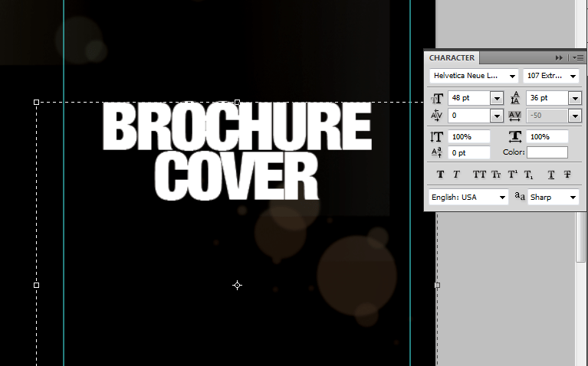Select the CHARACTER panel tab
The image size is (588, 366).
(x=452, y=58)
